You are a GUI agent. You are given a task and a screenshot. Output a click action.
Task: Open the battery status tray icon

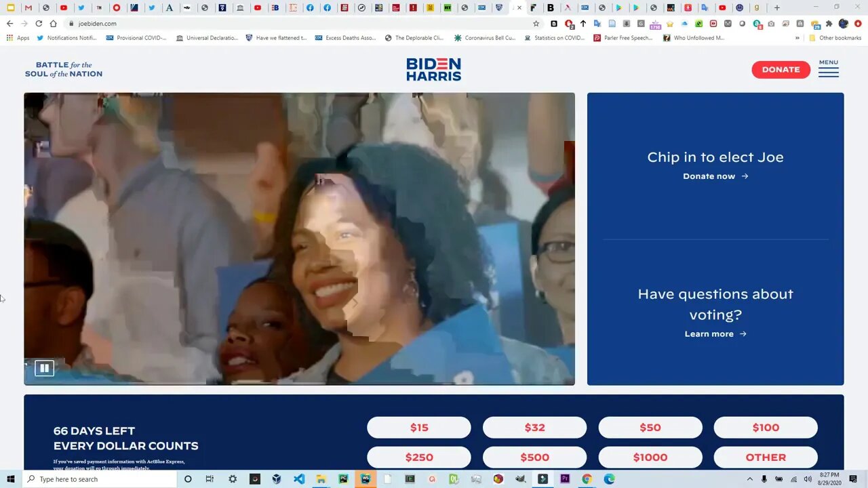click(779, 479)
